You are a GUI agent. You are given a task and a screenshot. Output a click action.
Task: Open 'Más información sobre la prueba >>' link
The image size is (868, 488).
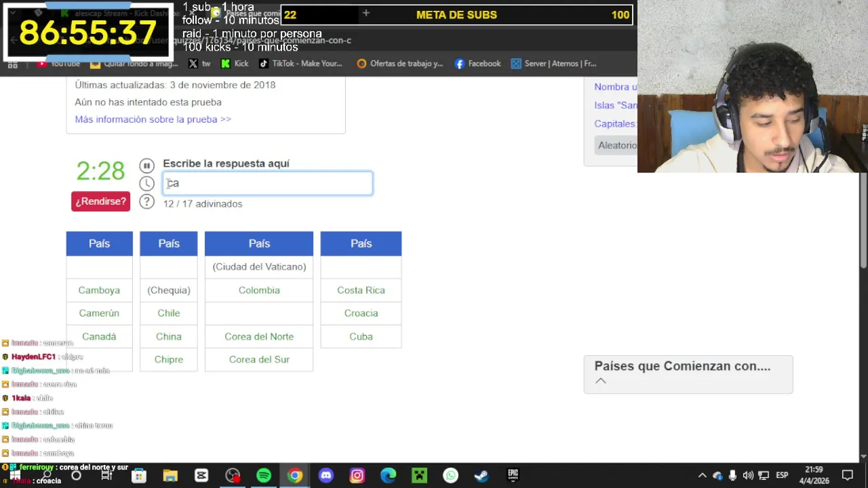(153, 119)
